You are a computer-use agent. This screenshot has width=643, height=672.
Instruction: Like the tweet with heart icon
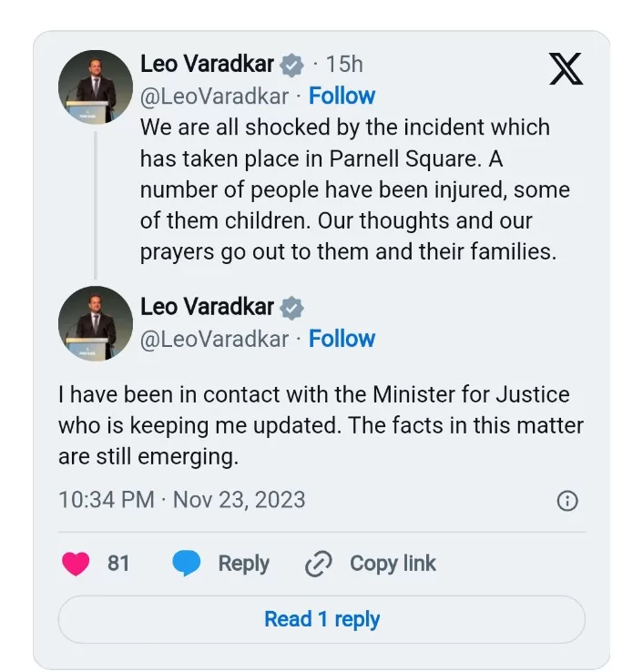click(77, 564)
